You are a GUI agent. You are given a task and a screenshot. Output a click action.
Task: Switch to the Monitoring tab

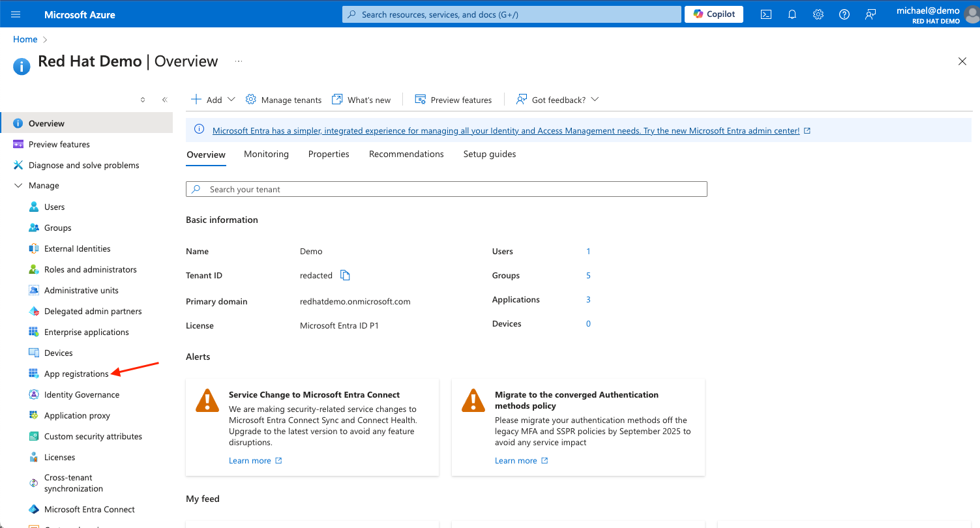coord(266,154)
